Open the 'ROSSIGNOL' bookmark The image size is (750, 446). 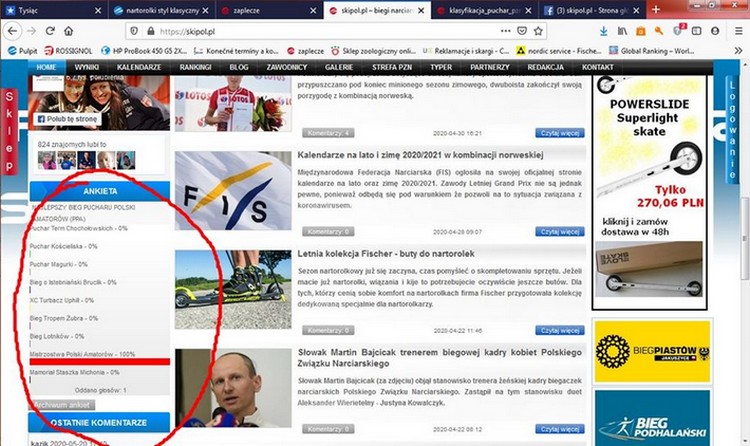(x=68, y=51)
